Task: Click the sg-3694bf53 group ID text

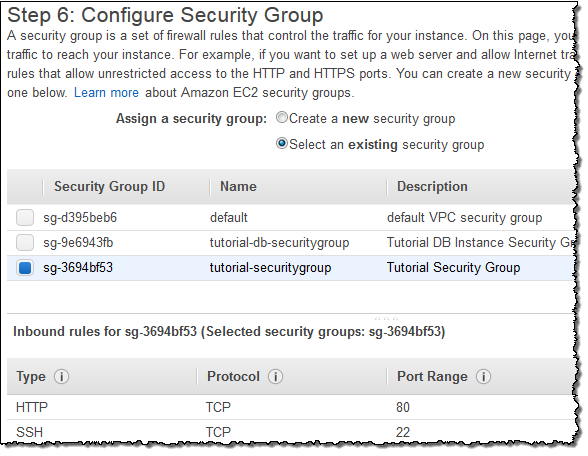Action: pyautogui.click(x=78, y=268)
